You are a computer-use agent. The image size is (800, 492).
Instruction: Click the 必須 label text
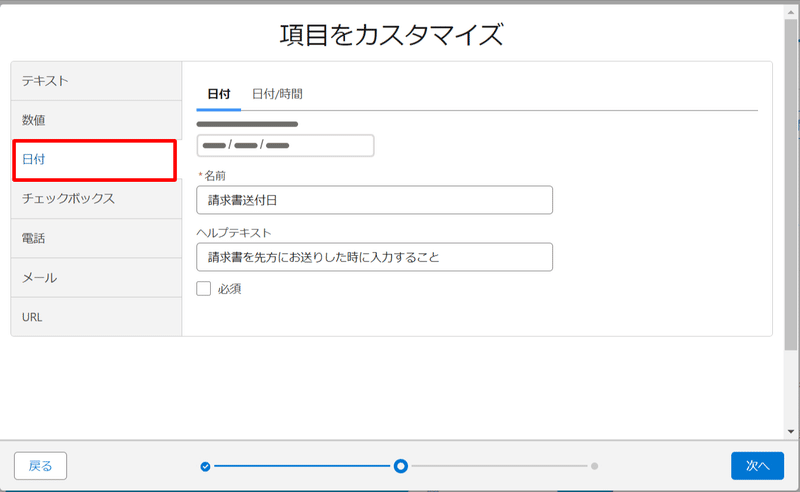(230, 289)
